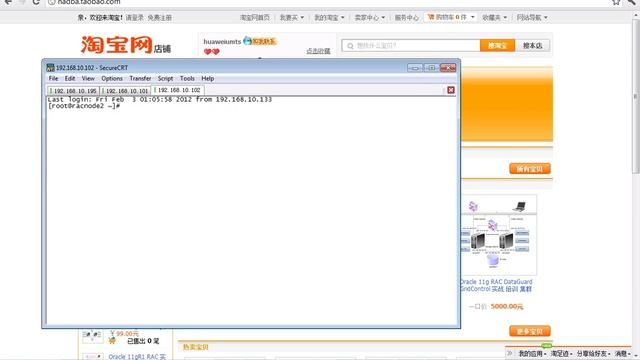Expand the 购物车 0 件 dropdown
This screenshot has width=640, height=360.
[x=451, y=17]
